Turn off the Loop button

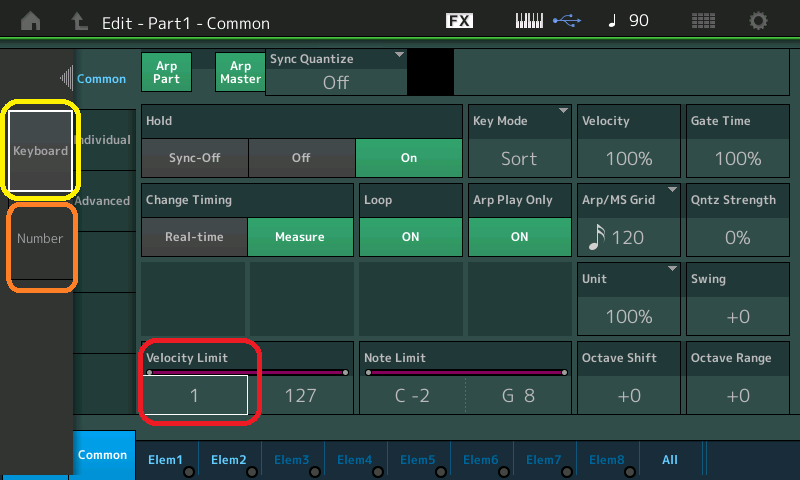410,237
